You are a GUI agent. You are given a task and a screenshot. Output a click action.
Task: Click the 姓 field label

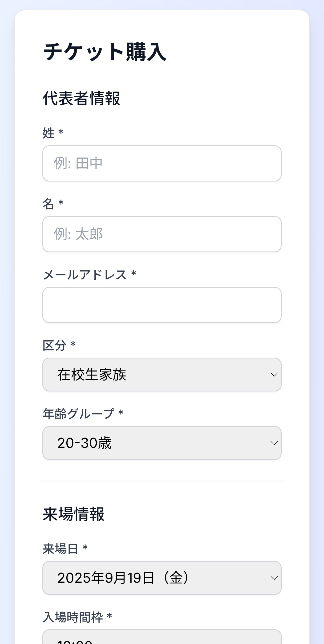tap(48, 133)
